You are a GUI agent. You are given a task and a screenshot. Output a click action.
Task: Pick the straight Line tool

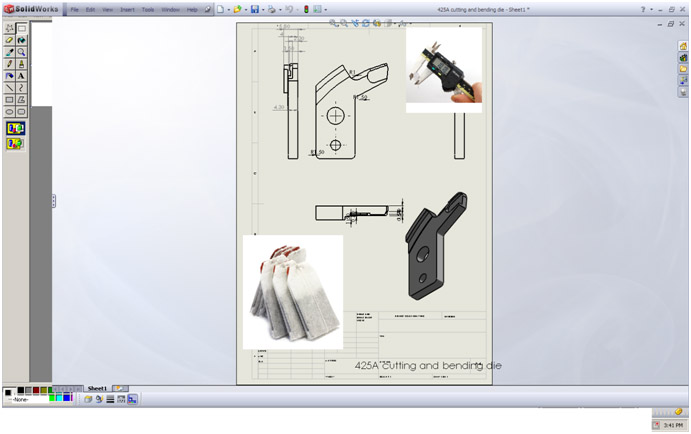9,88
